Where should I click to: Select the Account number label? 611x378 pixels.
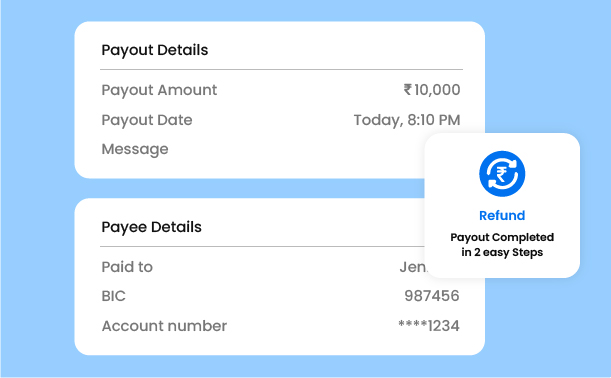pyautogui.click(x=164, y=326)
